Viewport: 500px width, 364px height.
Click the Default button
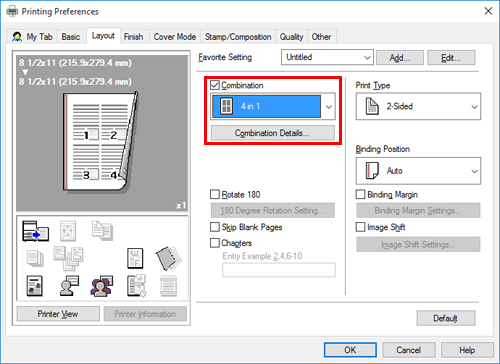coord(446,318)
